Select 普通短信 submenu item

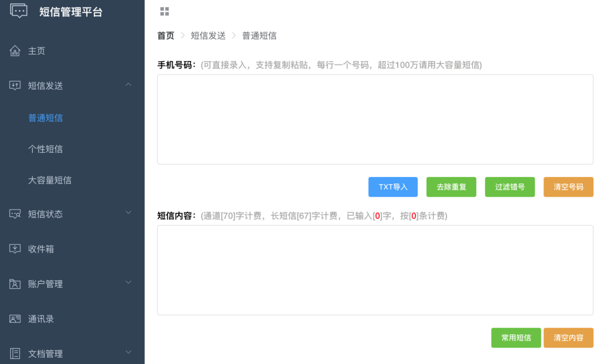point(45,118)
